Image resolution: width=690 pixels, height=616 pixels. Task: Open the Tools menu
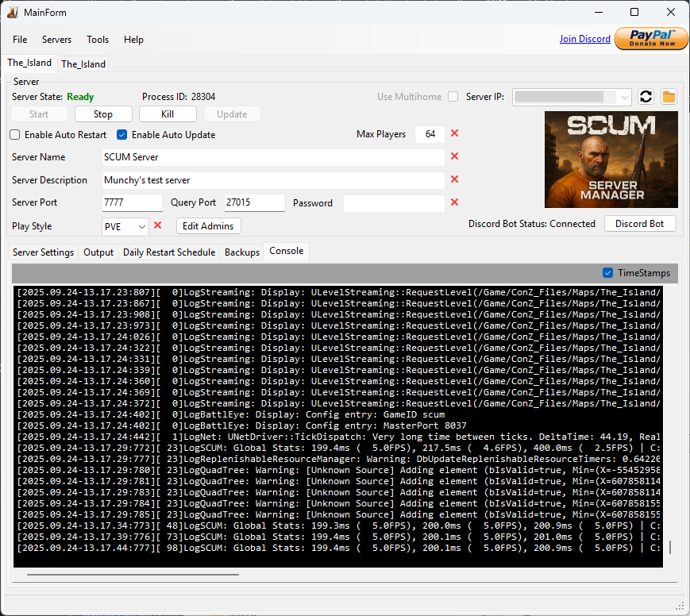pos(98,40)
